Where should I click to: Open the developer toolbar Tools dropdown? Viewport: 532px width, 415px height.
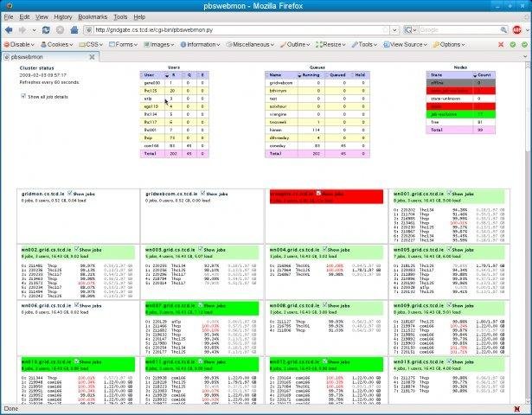coord(364,44)
